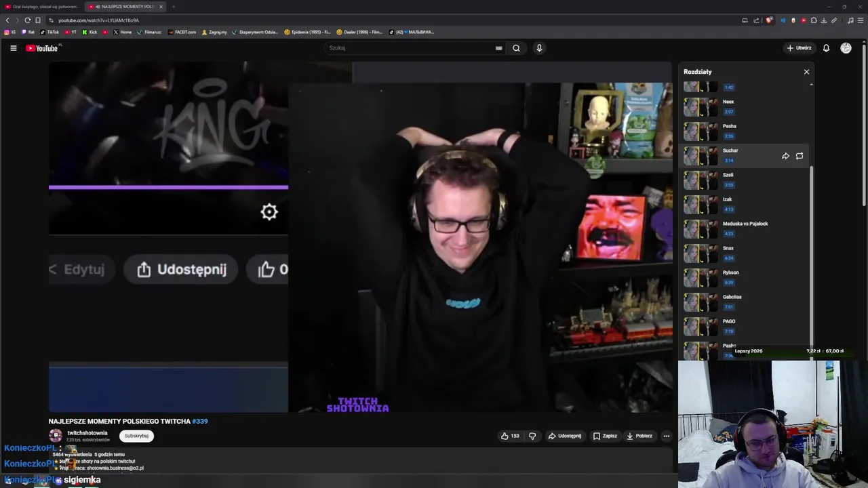Jump to Meduska vs Pajalock chapter
The image size is (868, 488).
click(745, 229)
